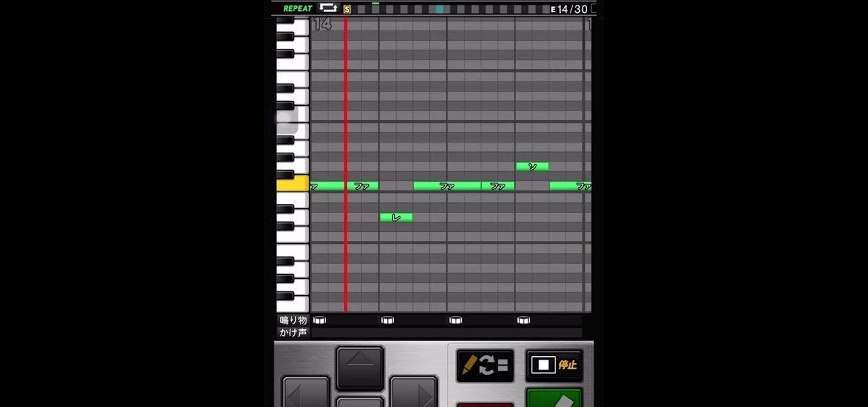Screen dimensions: 868x407
Task: Click the long ファ note in the middle
Action: tap(447, 186)
